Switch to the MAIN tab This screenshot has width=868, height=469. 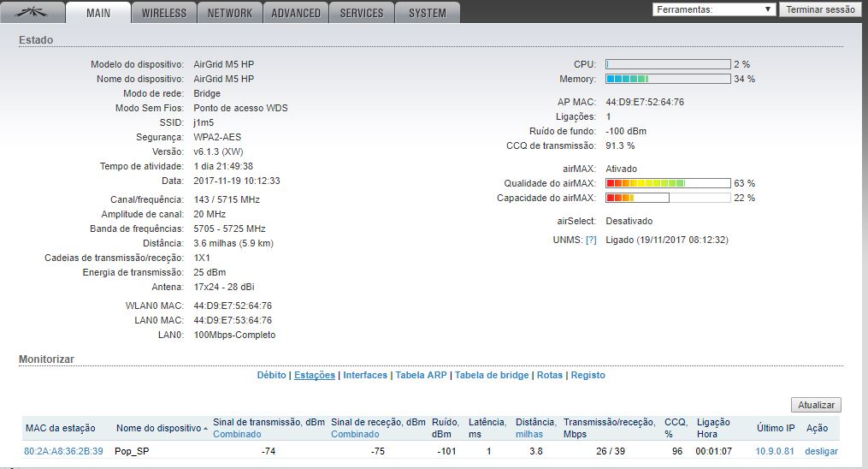pyautogui.click(x=98, y=13)
